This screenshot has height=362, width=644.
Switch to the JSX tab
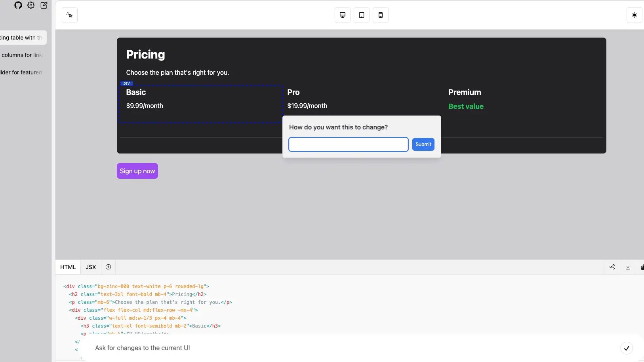click(90, 267)
